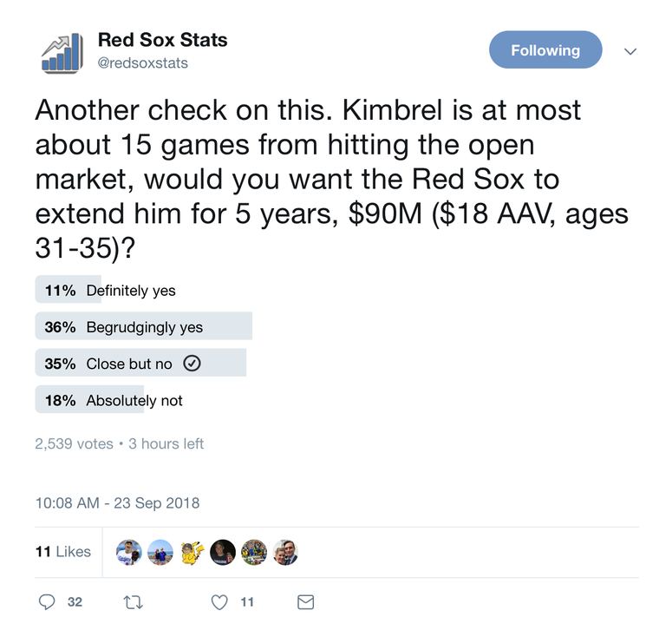
Task: Open the Red Sox Stats profile avatar
Action: (62, 53)
